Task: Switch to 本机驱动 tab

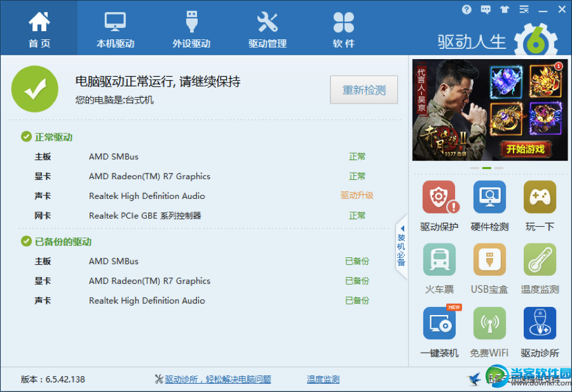Action: click(115, 30)
